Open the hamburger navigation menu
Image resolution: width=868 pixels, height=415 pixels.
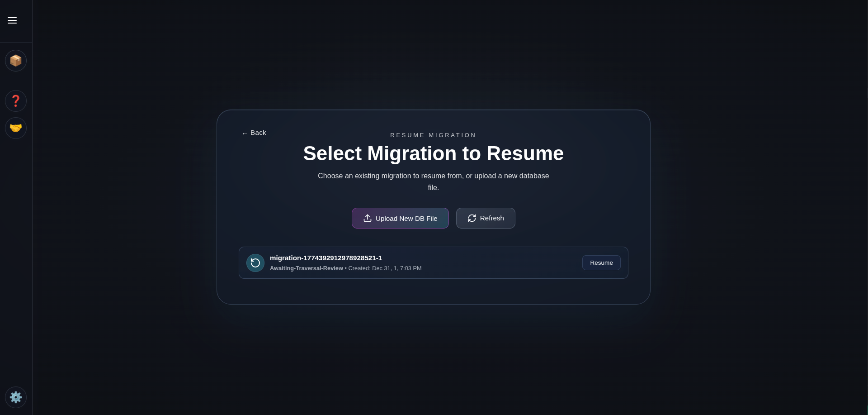[12, 20]
